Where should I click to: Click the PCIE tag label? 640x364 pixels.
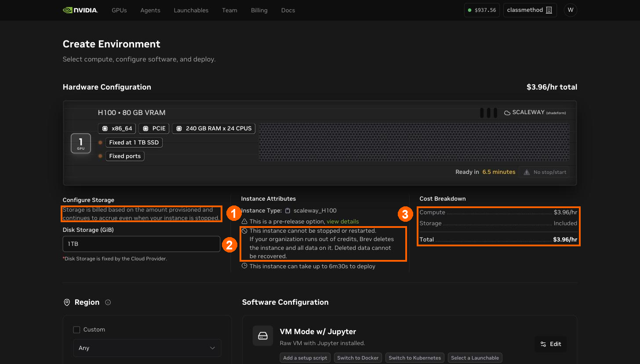(154, 129)
